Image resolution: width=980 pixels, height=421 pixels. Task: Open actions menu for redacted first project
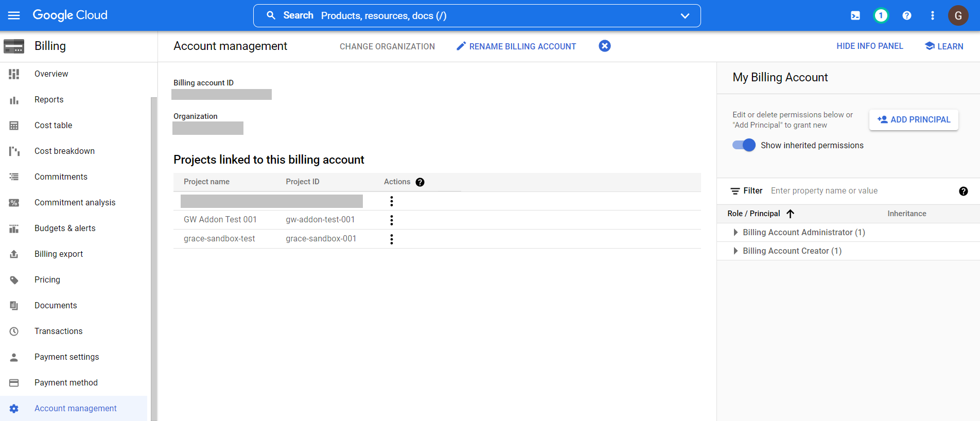click(x=392, y=201)
